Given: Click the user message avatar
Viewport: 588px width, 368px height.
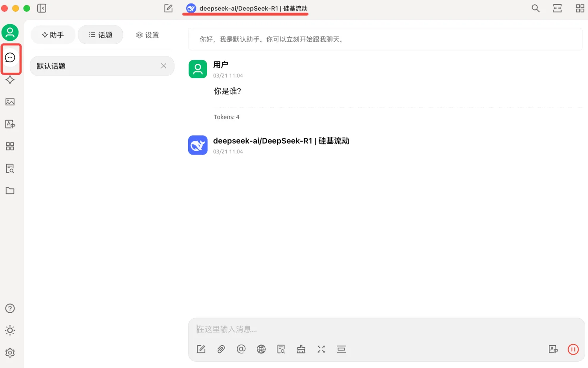Looking at the screenshot, I should (198, 69).
